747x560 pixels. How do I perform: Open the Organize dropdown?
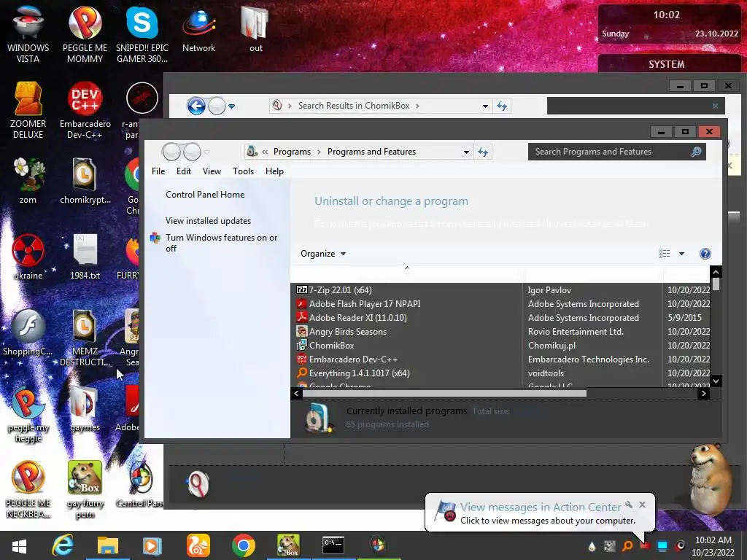323,254
